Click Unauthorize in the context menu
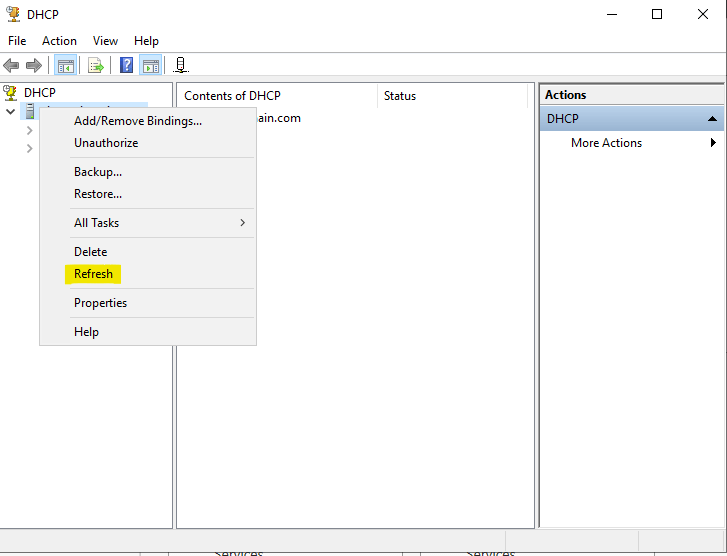Viewport: 727px width, 556px height. click(106, 143)
